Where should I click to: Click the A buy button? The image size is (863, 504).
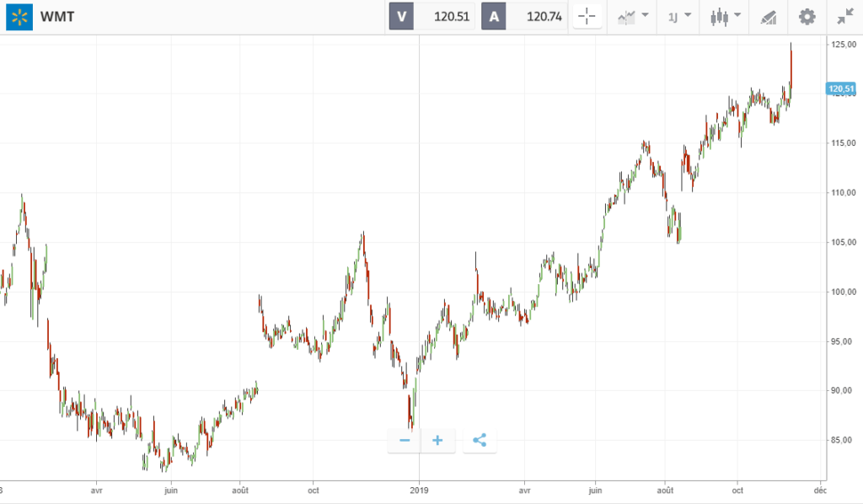tap(494, 17)
